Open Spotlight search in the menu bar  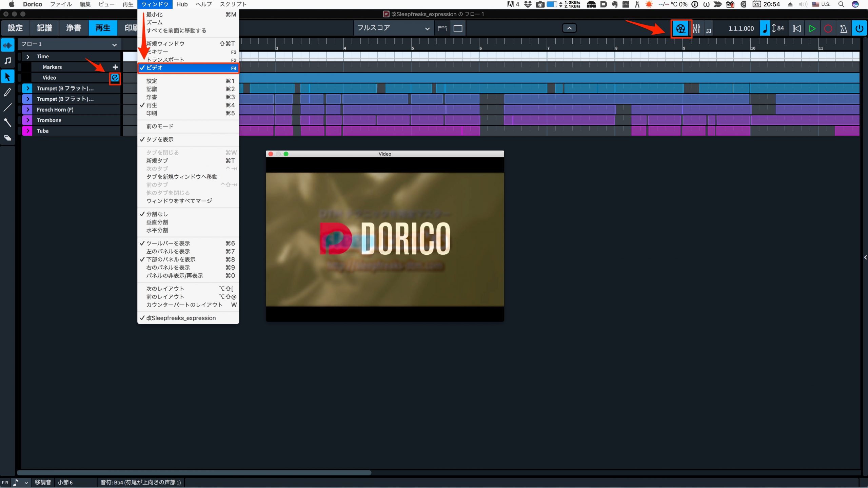pyautogui.click(x=841, y=4)
